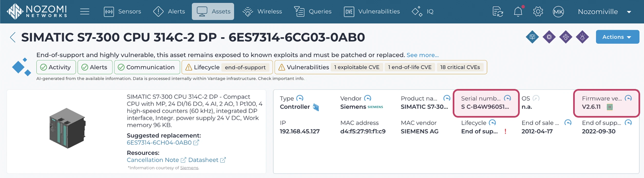Click the Vendor field source icon
The width and height of the screenshot is (644, 178).
tap(368, 98)
